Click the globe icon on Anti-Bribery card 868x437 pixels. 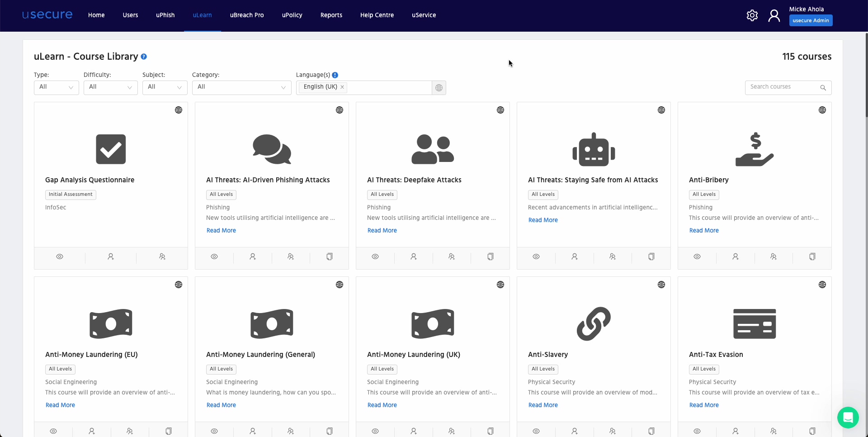coord(822,110)
